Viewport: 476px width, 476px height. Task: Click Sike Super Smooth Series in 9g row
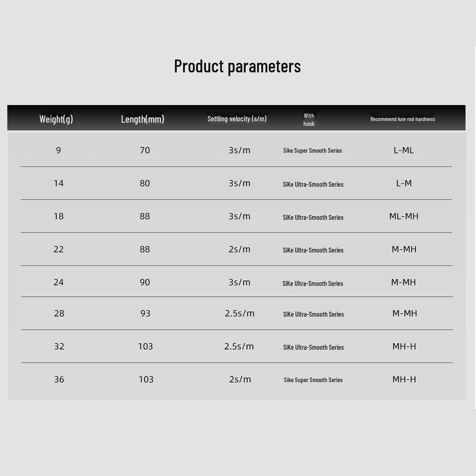coord(312,151)
